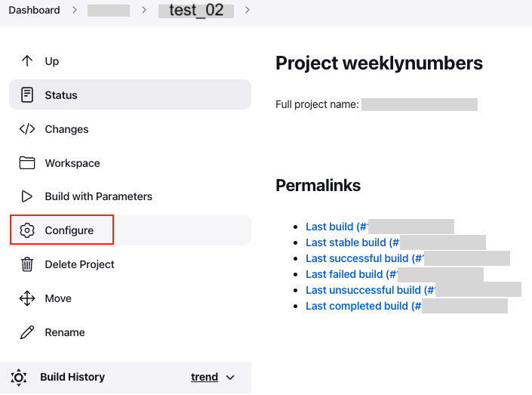The image size is (532, 395).
Task: Click the Build History sun icon
Action: pos(20,377)
